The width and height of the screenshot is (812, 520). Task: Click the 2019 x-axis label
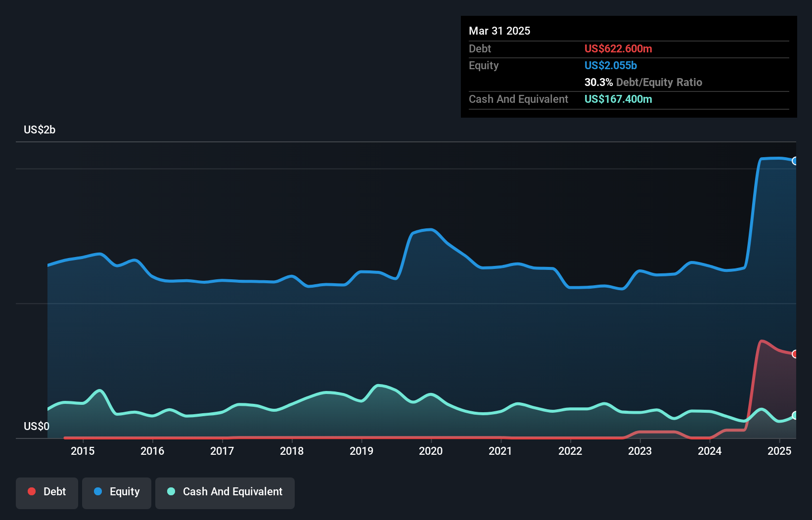(x=361, y=451)
